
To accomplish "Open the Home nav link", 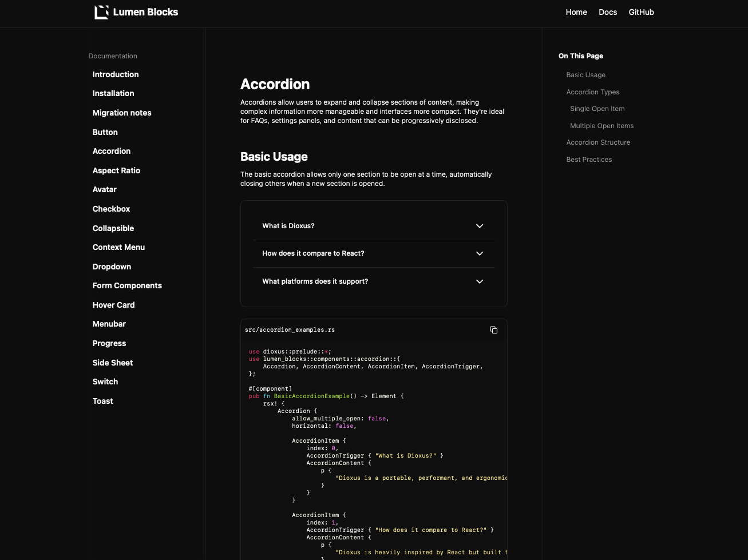I will [x=576, y=12].
